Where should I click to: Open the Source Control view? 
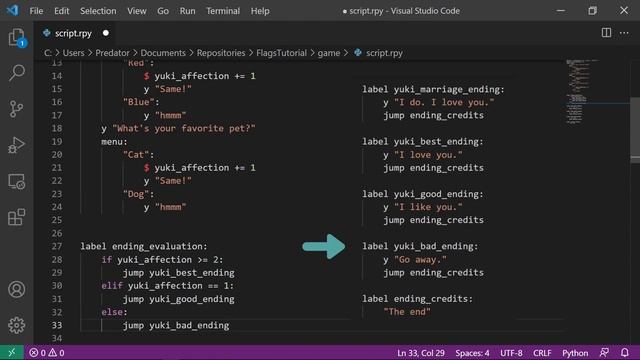[17, 109]
